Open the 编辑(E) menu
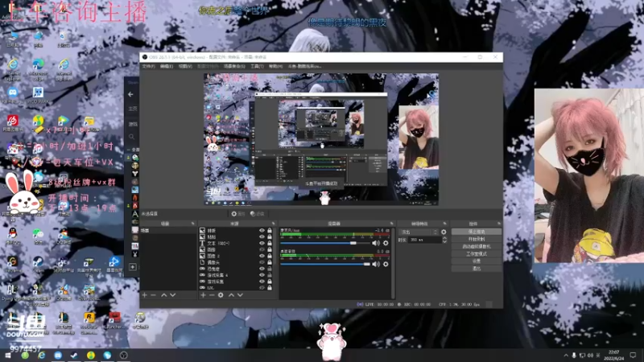The width and height of the screenshot is (644, 362). (167, 66)
